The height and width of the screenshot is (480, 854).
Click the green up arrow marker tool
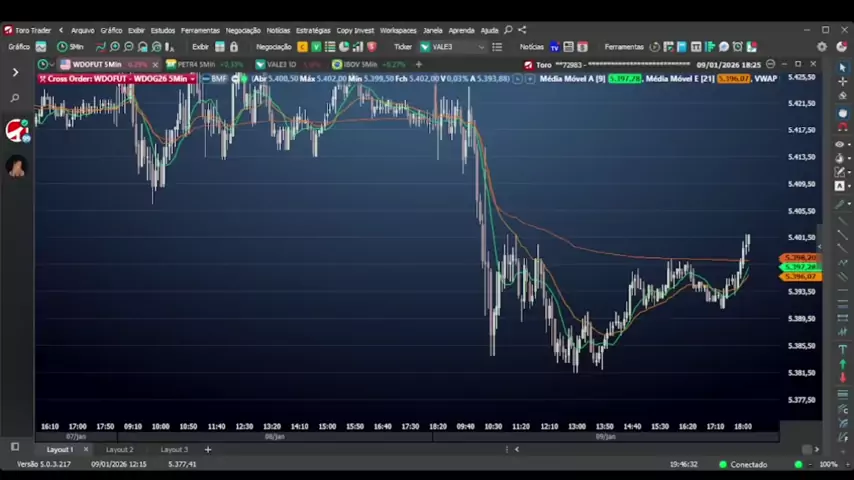tap(842, 364)
